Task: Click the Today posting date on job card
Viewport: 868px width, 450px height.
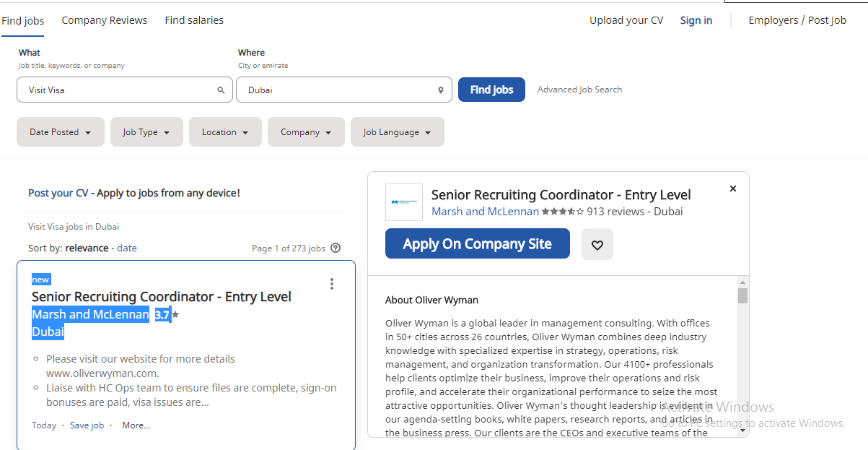Action: point(44,425)
